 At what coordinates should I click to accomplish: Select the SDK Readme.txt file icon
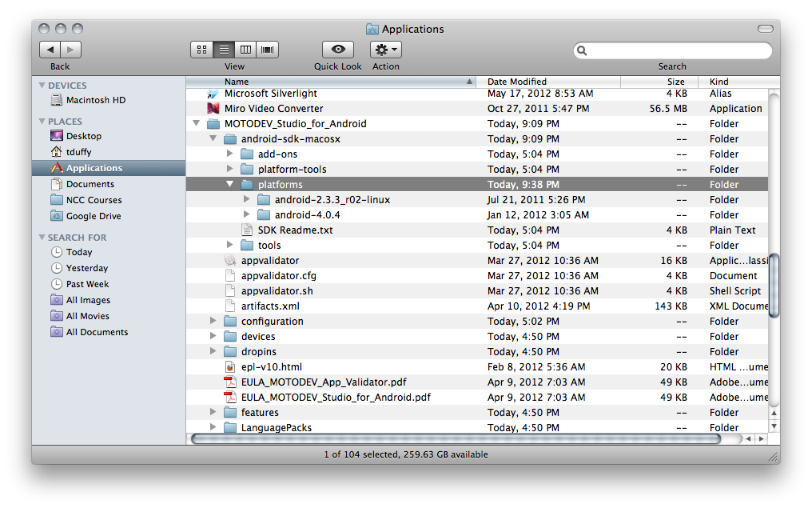pyautogui.click(x=247, y=230)
